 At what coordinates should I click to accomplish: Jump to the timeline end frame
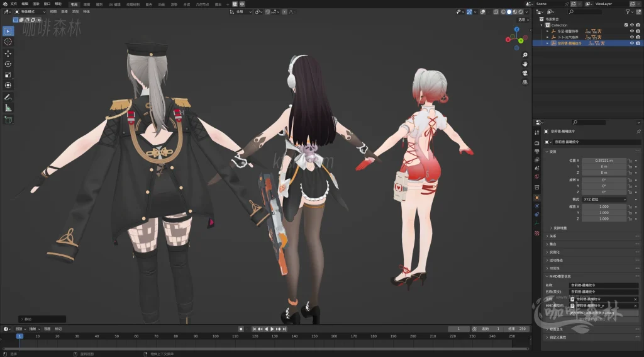pyautogui.click(x=284, y=329)
